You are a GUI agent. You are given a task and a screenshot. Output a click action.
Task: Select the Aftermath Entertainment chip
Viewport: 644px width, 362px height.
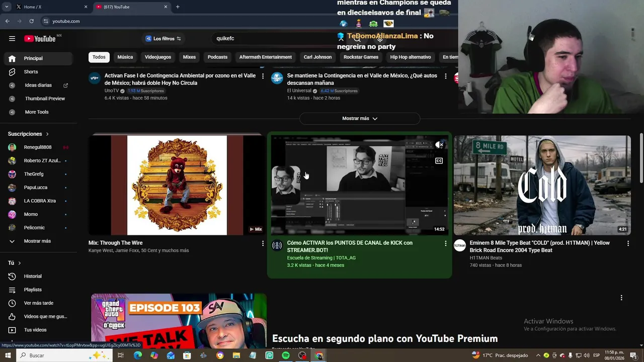265,57
